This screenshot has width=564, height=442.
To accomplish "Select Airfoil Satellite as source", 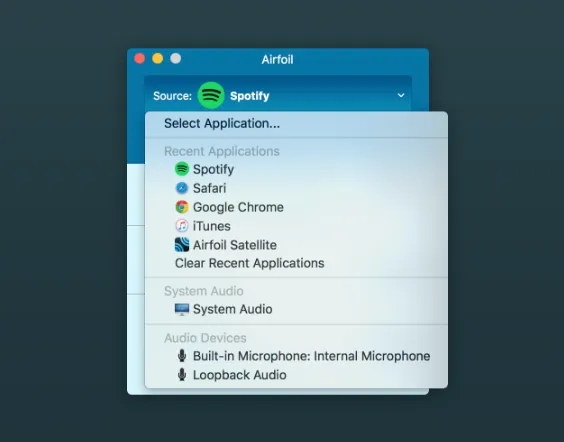I will pyautogui.click(x=296, y=245).
